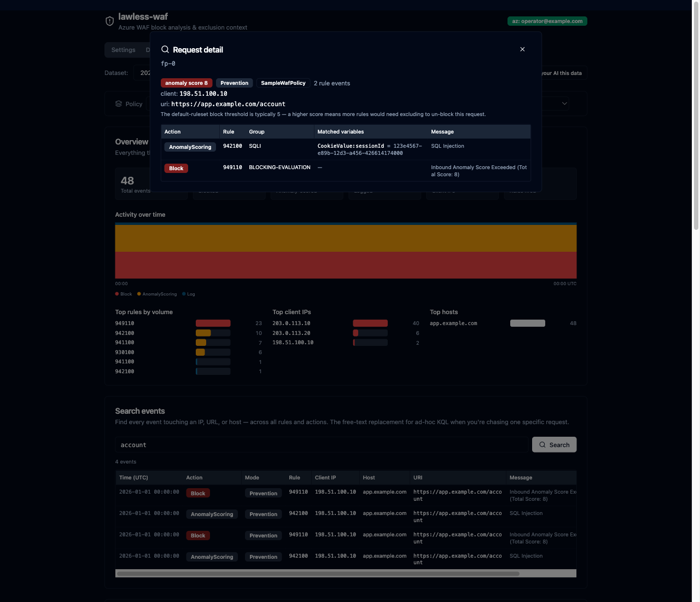Click the Time (UTC) column header
Image resolution: width=700 pixels, height=602 pixels.
point(133,478)
